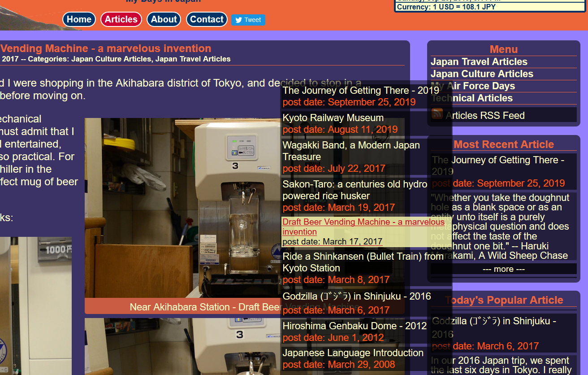Click Japan Travel Articles category in article header
588x375 pixels.
pyautogui.click(x=193, y=59)
